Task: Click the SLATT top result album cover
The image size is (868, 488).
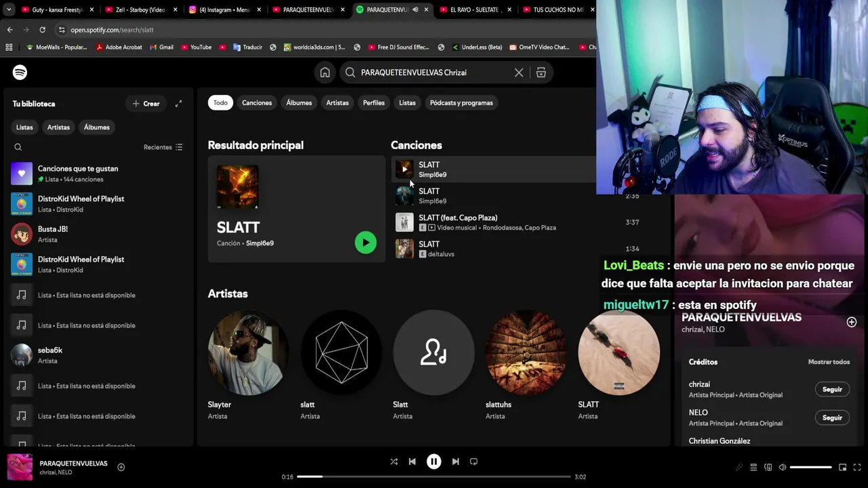Action: (x=237, y=186)
